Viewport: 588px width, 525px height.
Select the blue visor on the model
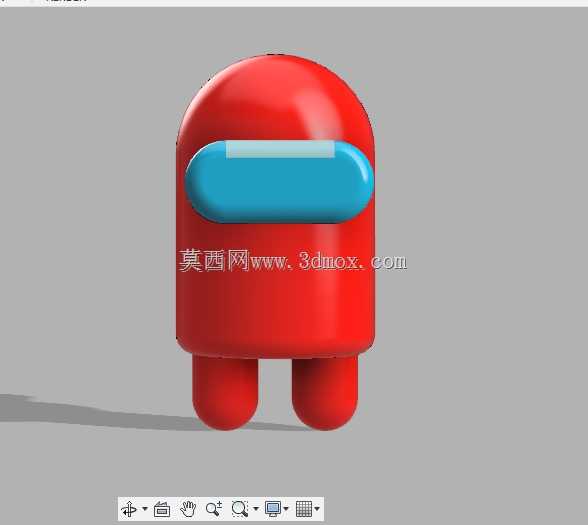(x=279, y=182)
